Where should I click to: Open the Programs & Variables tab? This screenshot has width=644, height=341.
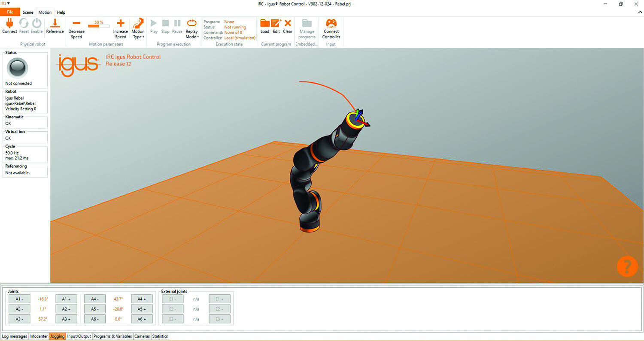tap(112, 336)
